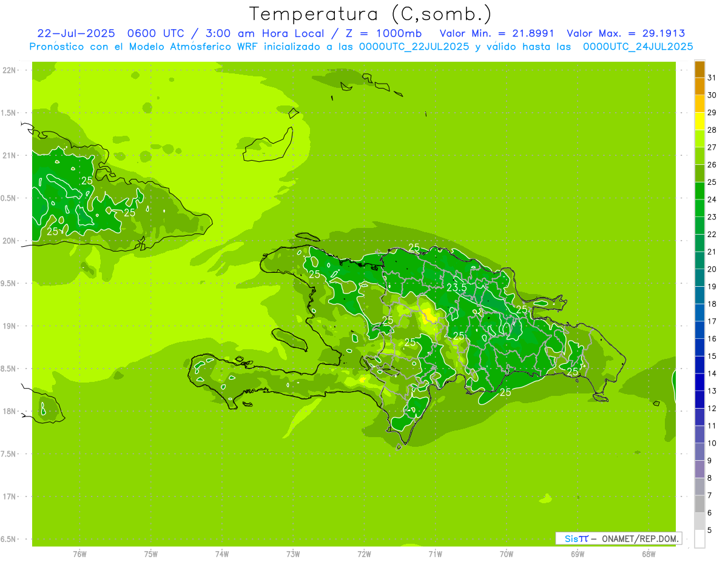Pick the legend swatch between 24 and 25
Image resolution: width=728 pixels, height=562 pixels.
coord(699,190)
